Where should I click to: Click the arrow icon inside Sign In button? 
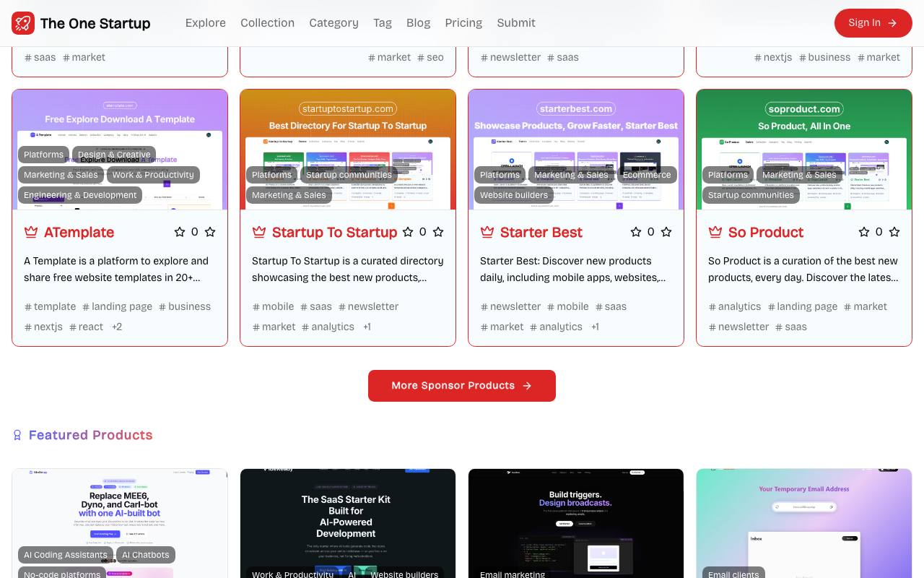tap(892, 23)
